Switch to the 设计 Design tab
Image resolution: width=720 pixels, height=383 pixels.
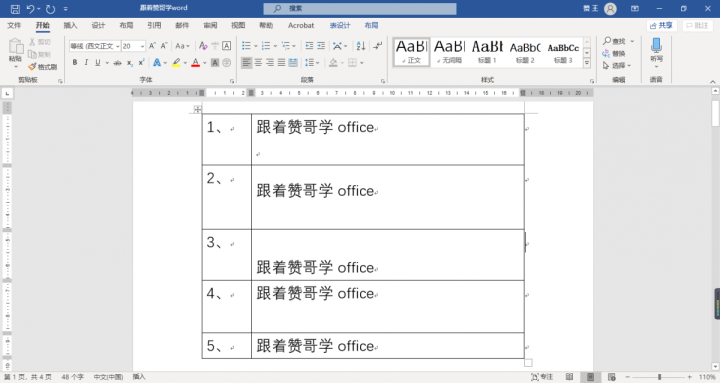click(x=98, y=25)
